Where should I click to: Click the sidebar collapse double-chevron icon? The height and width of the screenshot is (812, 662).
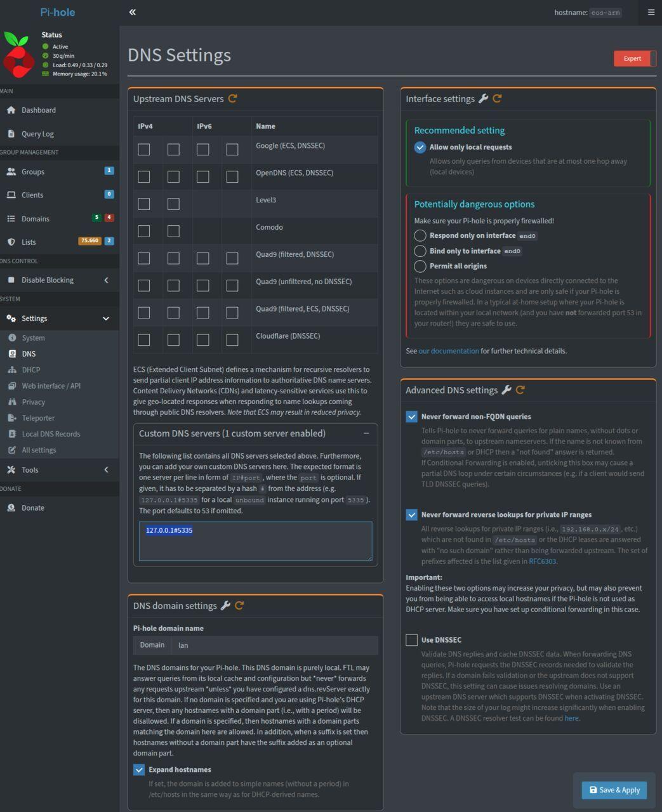[x=132, y=12]
